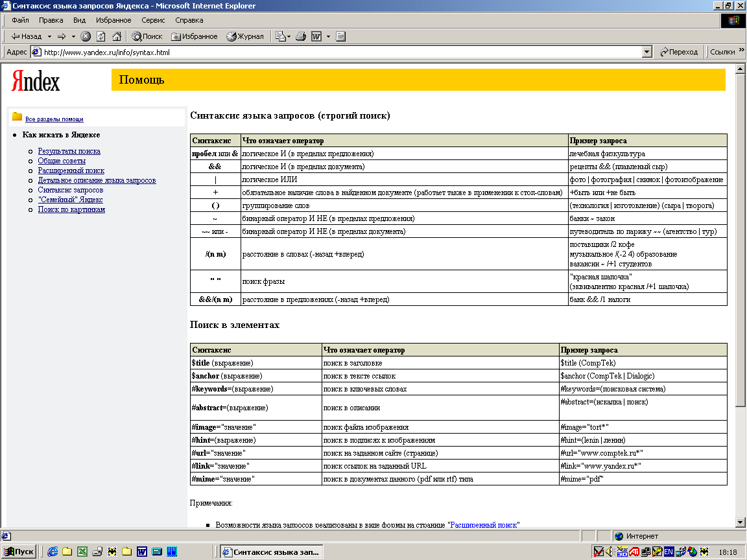Select Синтаксис запросов in the sidebar
This screenshot has height=560, width=747.
[x=71, y=190]
